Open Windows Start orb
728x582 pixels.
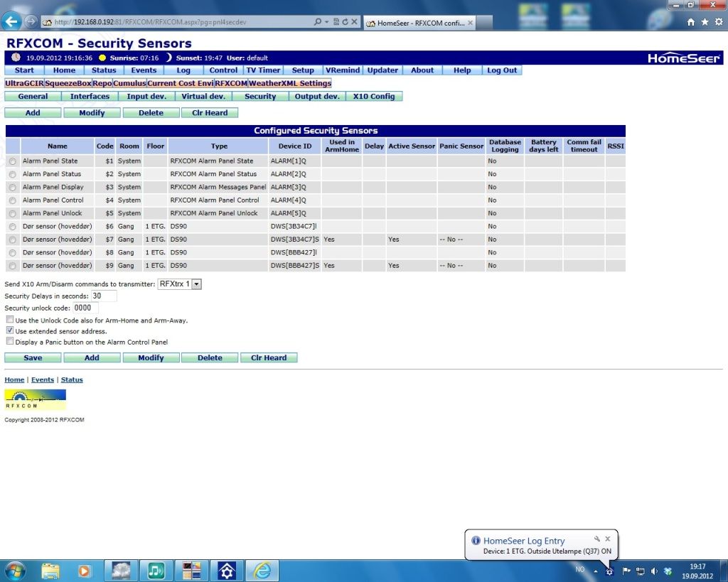coord(14,571)
